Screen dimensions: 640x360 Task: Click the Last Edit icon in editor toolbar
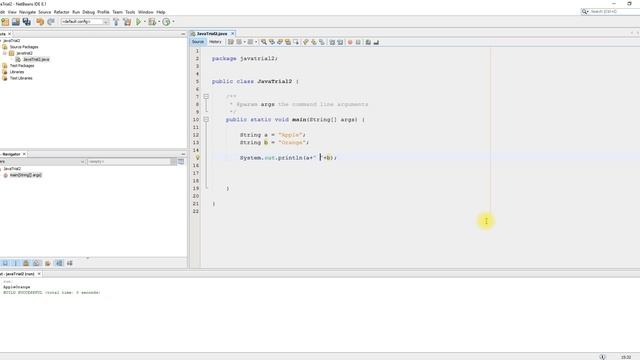point(231,42)
